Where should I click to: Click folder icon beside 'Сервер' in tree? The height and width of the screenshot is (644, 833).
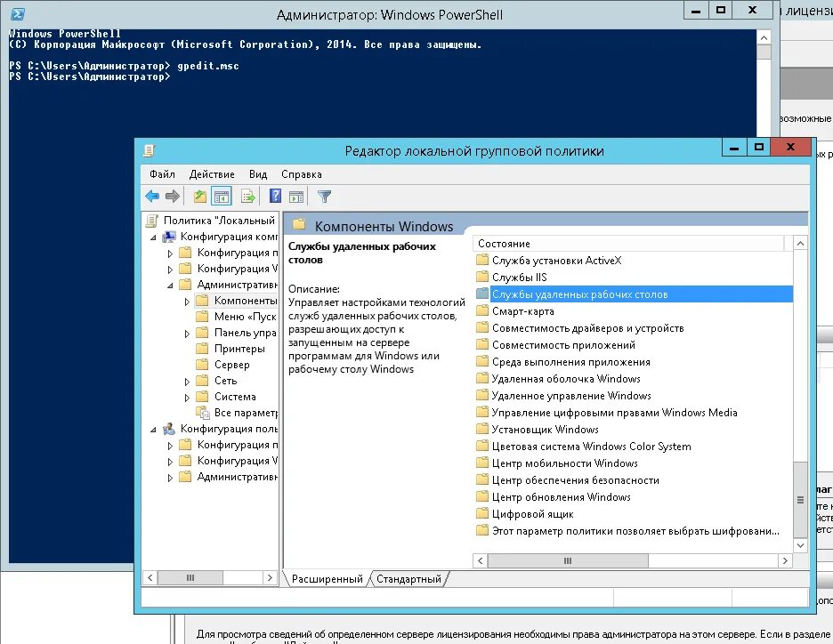coord(202,364)
